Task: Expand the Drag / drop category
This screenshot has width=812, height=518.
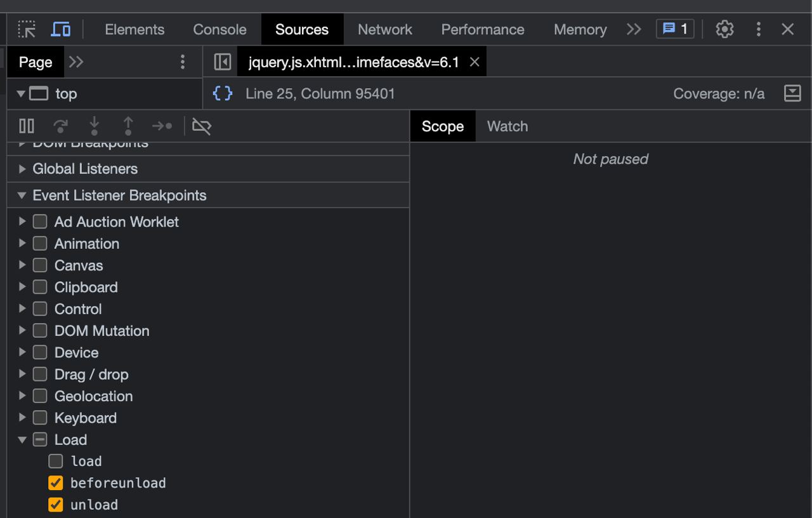Action: point(22,374)
